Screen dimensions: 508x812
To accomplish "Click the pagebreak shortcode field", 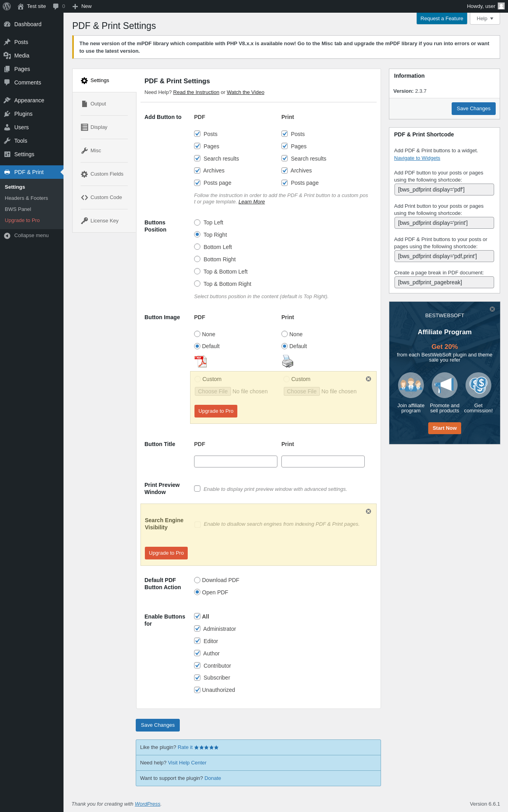I will pos(444,282).
